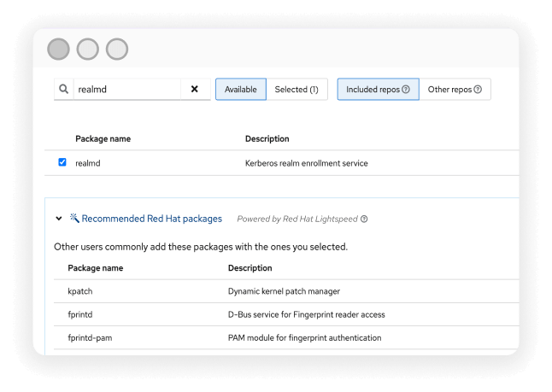Click the Package name column header
The width and height of the screenshot is (552, 392).
pos(103,138)
